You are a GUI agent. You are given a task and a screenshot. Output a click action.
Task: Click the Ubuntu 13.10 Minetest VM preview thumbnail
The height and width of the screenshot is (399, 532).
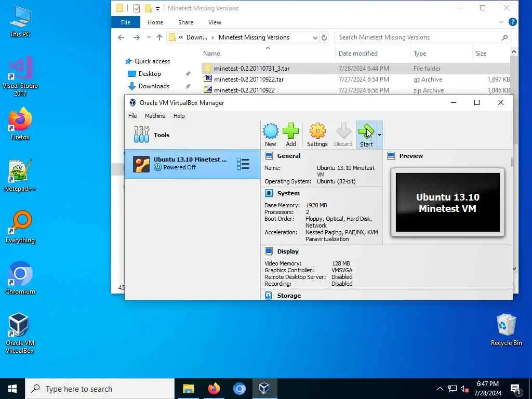447,203
